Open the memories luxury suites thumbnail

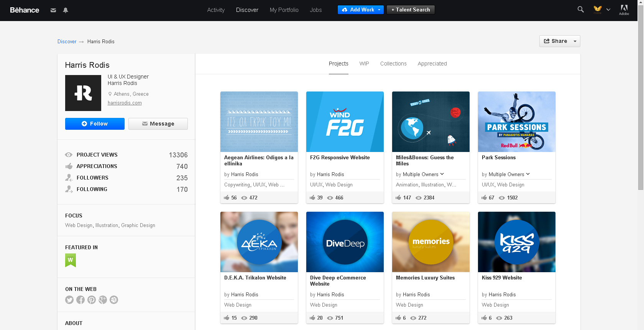pyautogui.click(x=431, y=242)
